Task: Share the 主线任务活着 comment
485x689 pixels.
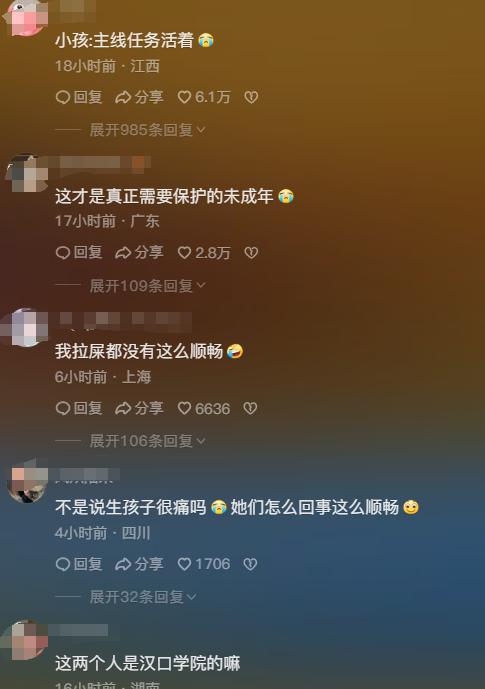Action: 139,97
